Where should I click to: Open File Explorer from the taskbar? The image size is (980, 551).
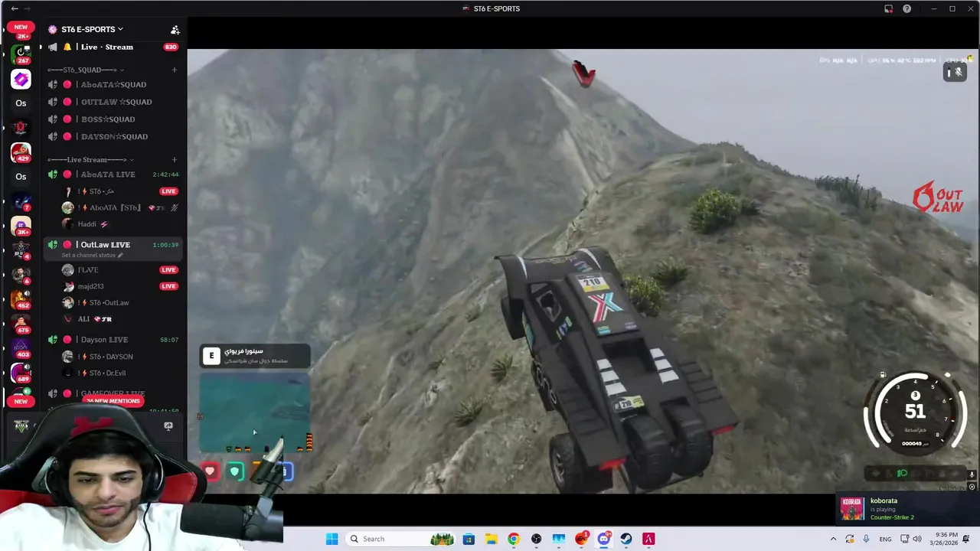491,539
